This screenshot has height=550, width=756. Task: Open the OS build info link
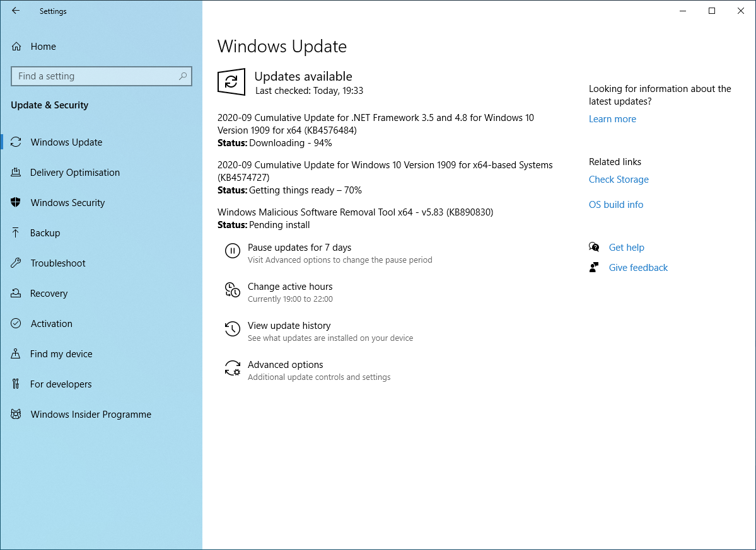click(x=615, y=204)
